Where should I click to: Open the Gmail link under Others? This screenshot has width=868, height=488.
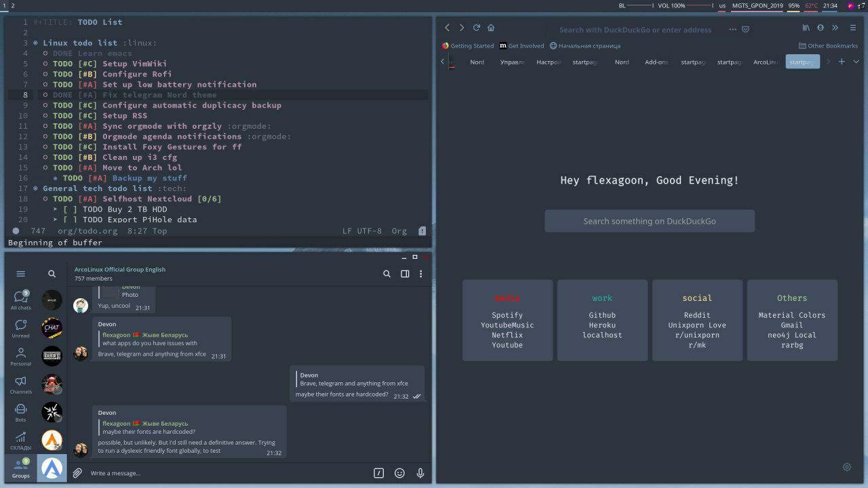(x=792, y=325)
